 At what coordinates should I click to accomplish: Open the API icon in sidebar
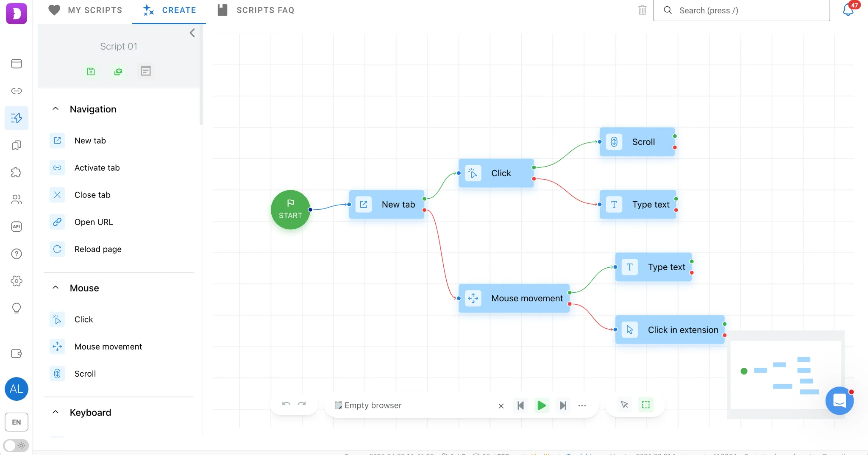17,227
